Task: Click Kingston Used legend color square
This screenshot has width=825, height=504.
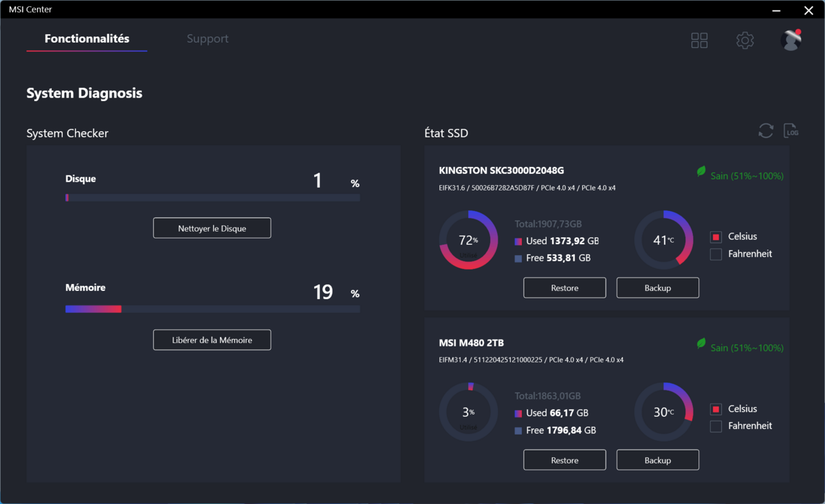Action: coord(518,241)
